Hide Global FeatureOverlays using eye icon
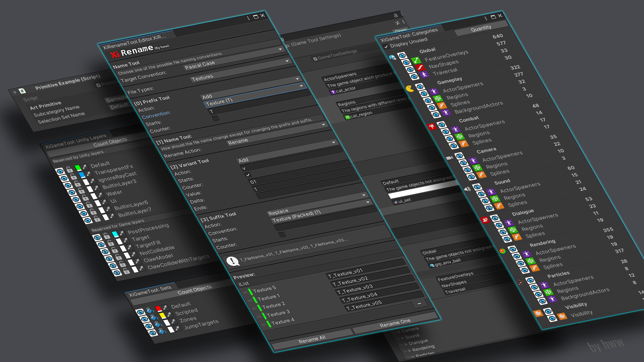Viewport: 644px width, 362px height. 406,62
